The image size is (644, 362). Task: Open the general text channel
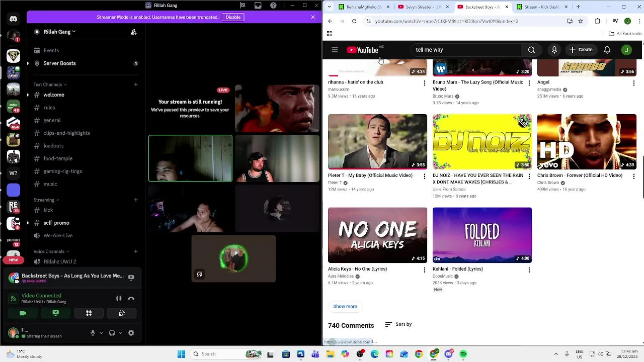(52, 120)
